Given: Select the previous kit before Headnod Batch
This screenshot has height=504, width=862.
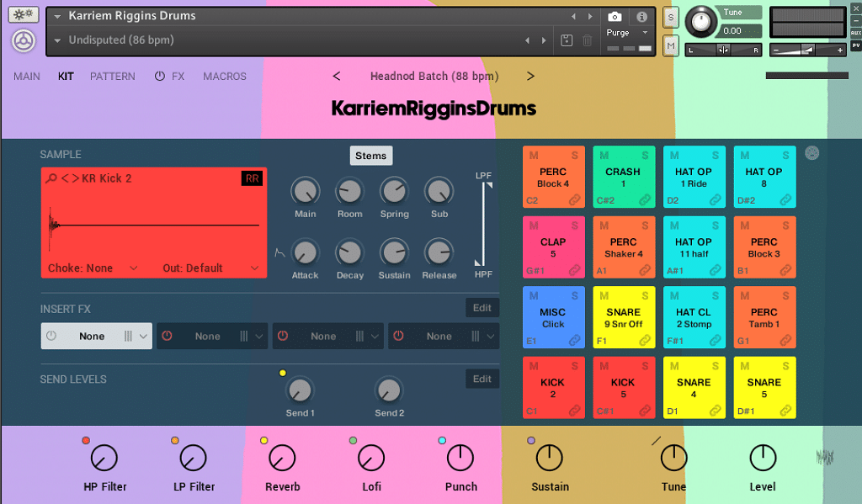Looking at the screenshot, I should pyautogui.click(x=337, y=76).
